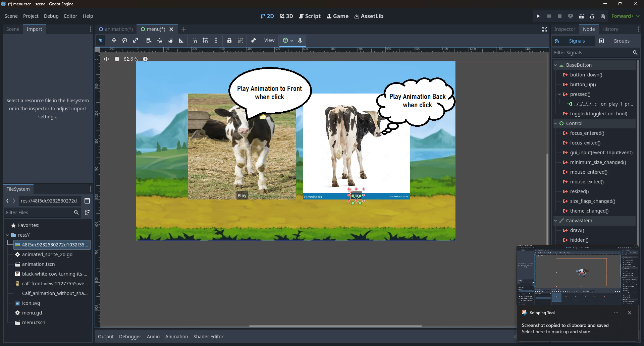Open the movie maker mode icon
Screen dimensions: 644x346
click(603, 16)
